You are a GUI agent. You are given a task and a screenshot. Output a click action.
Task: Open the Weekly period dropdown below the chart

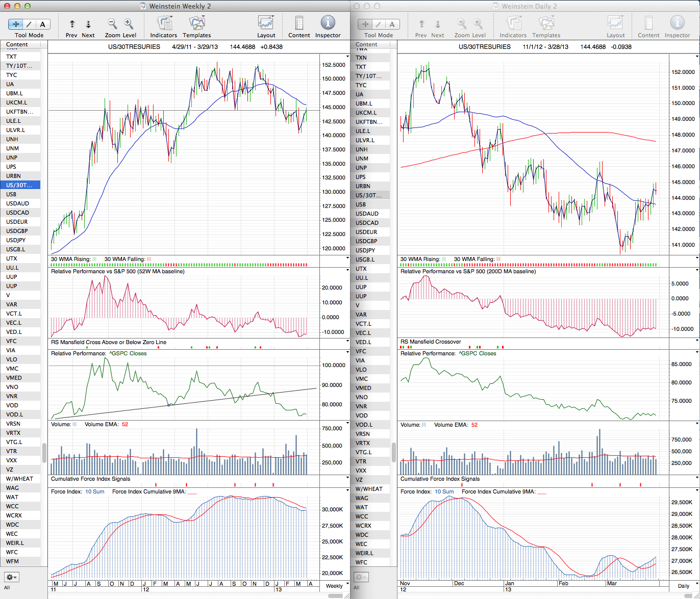point(334,586)
